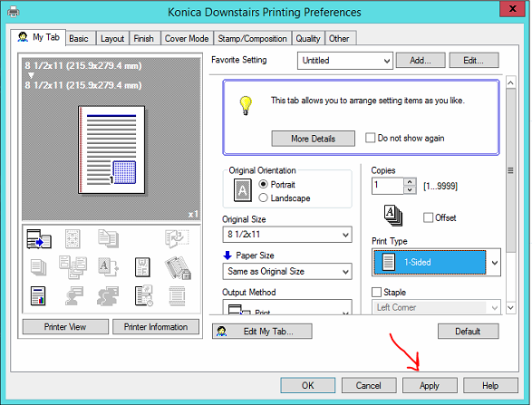The height and width of the screenshot is (405, 532).
Task: Increase copies with the up spinner arrow
Action: click(x=410, y=182)
